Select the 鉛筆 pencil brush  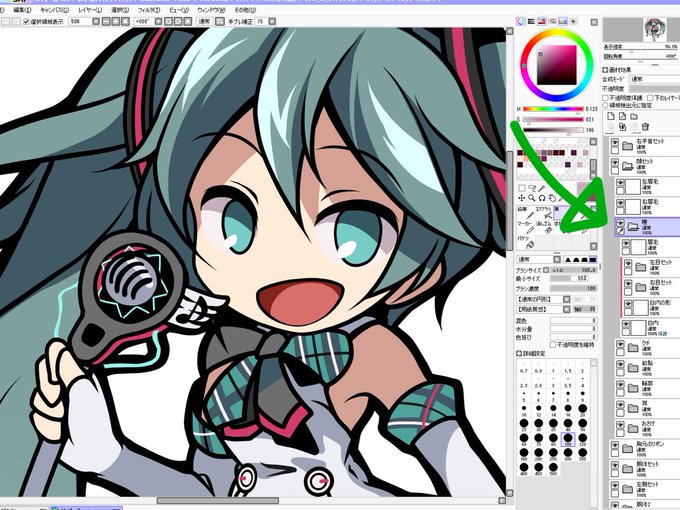tap(525, 213)
